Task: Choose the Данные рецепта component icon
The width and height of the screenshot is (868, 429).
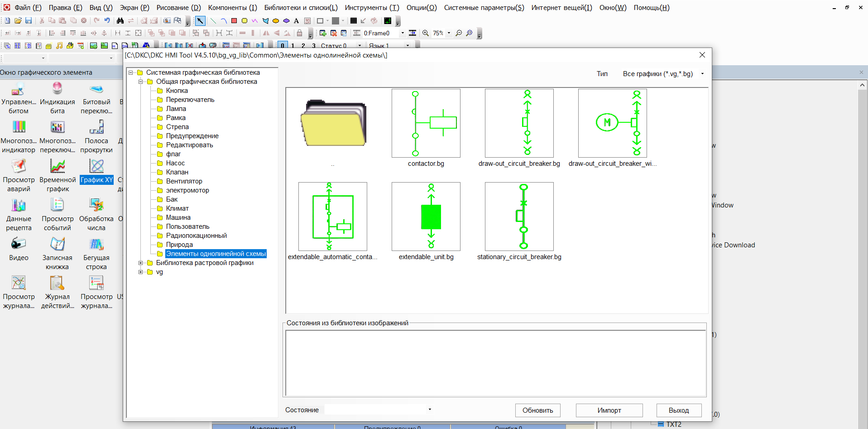Action: tap(19, 206)
